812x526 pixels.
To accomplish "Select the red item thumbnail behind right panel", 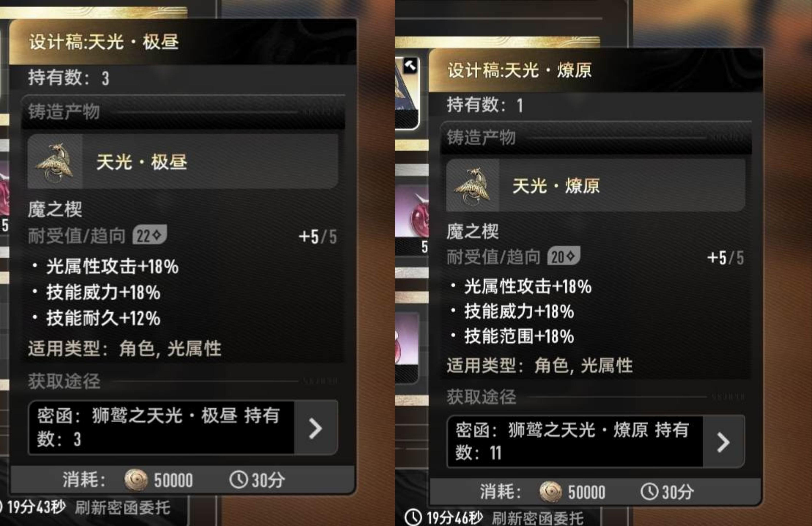I will pos(412,211).
